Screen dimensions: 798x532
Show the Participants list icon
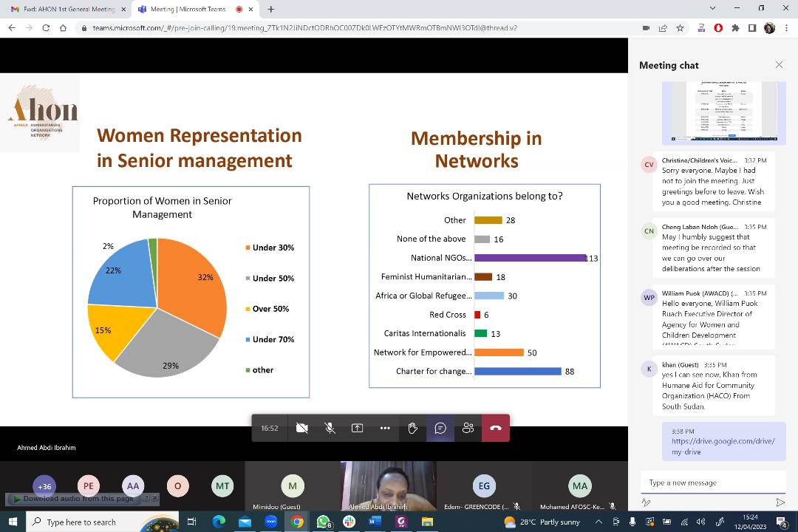pyautogui.click(x=468, y=428)
